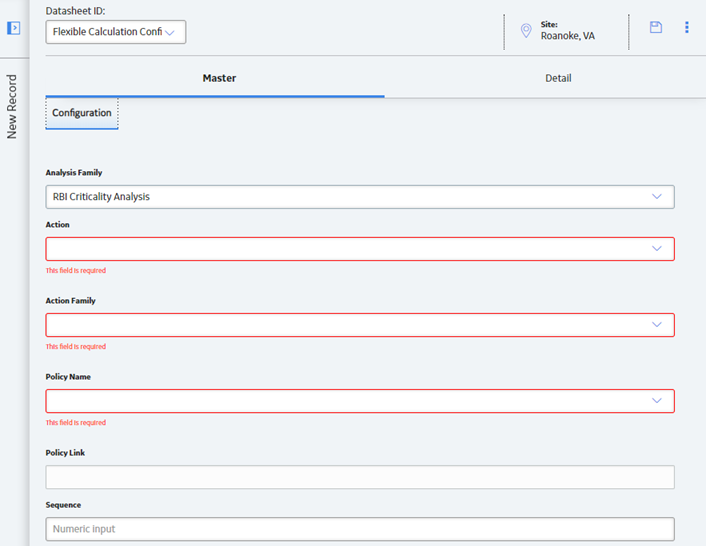Click the RBI Criticality Analysis value
Viewport: 706px width, 546px height.
(101, 197)
